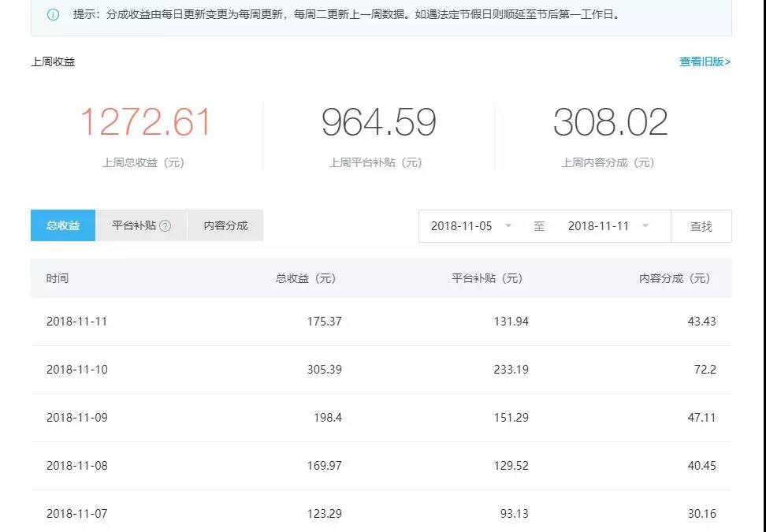
Task: Click the 平台补贴（元） column header
Action: [486, 278]
